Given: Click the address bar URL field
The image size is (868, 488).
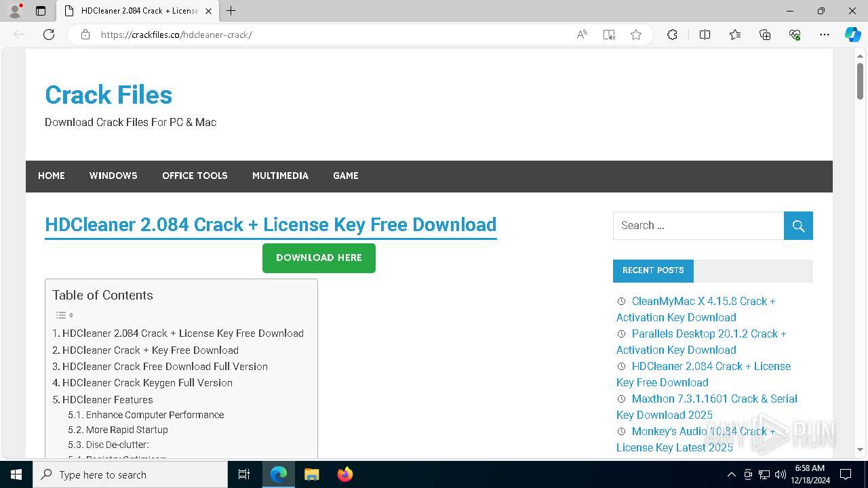Looking at the screenshot, I should [x=332, y=35].
